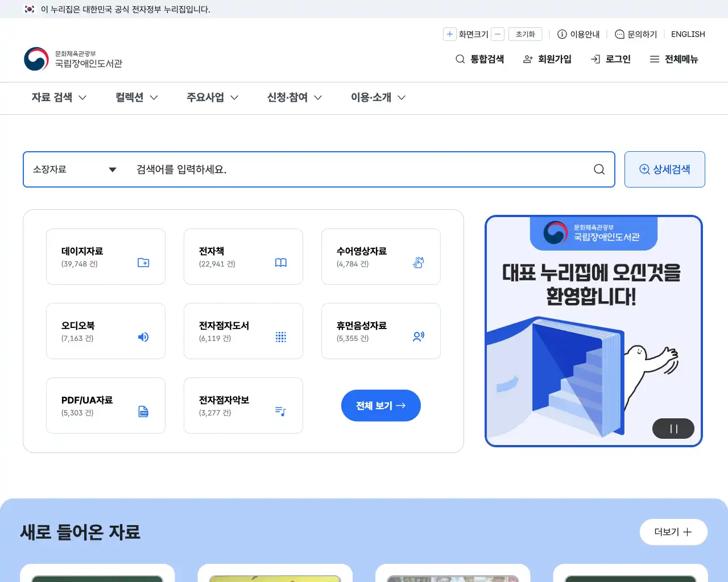
Task: Decrease screen size with minus icon
Action: click(x=498, y=34)
